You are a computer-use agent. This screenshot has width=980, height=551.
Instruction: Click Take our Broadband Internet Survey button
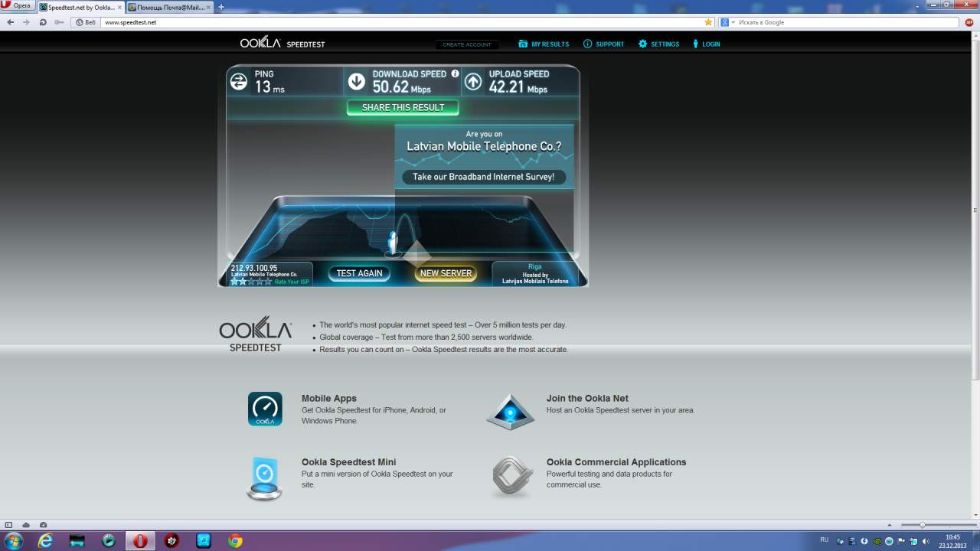click(484, 177)
